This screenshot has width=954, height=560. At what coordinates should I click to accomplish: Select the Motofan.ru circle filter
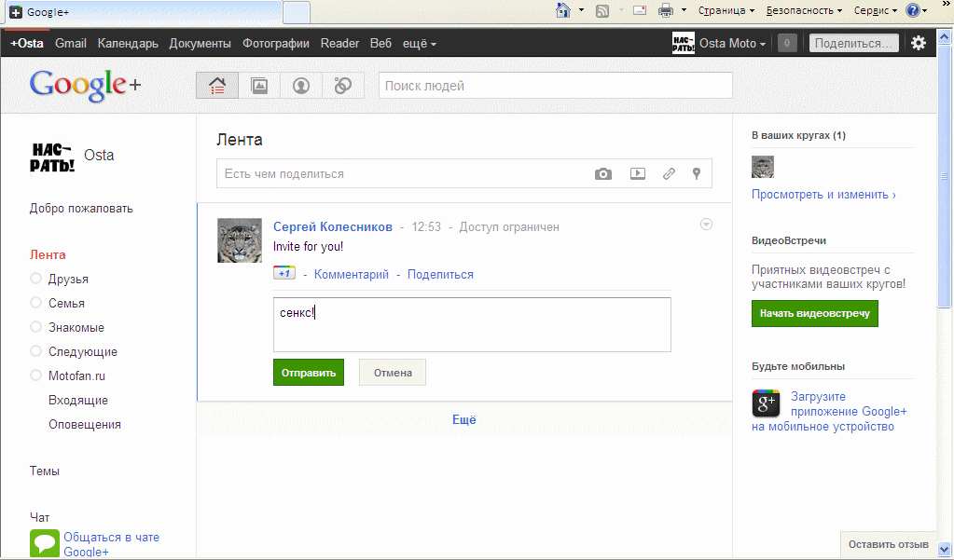[x=35, y=376]
